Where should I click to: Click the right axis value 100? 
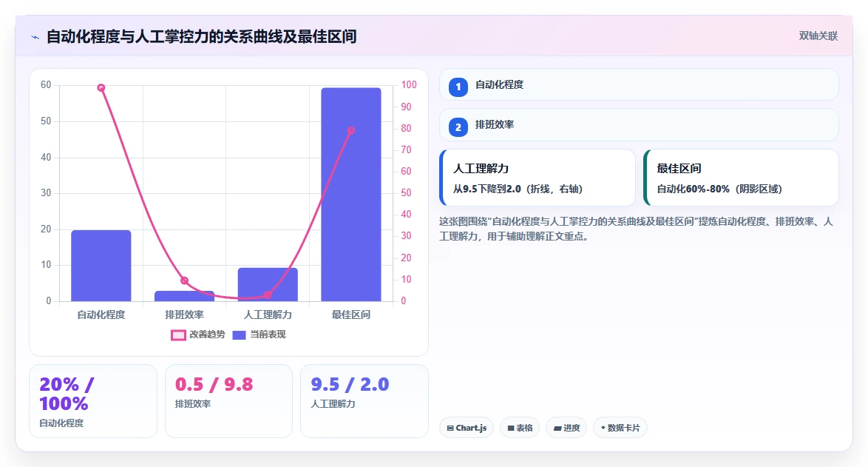[x=409, y=85]
